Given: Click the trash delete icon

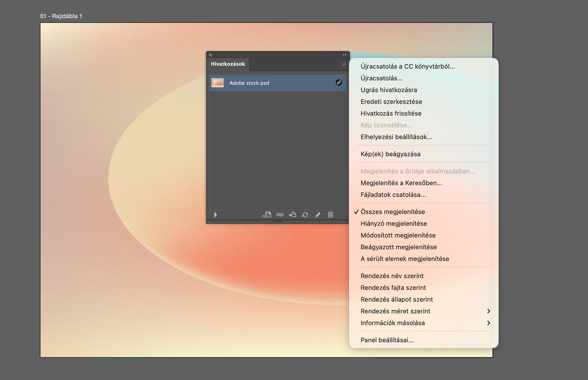Looking at the screenshot, I should (x=330, y=215).
